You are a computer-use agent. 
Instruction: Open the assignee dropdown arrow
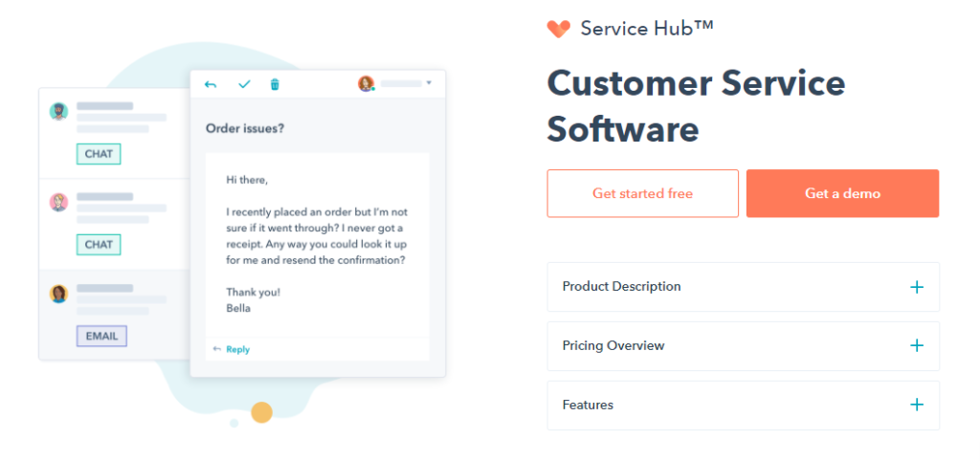pos(429,83)
